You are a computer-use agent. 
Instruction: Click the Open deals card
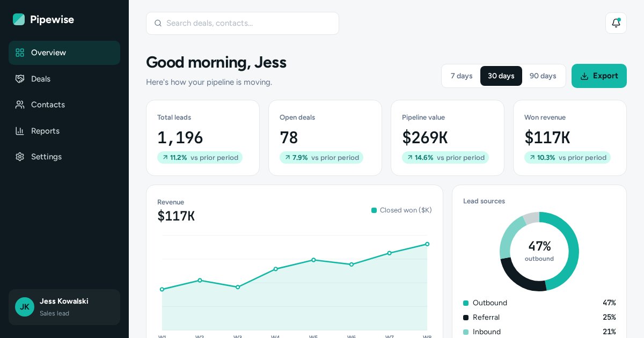click(x=325, y=138)
